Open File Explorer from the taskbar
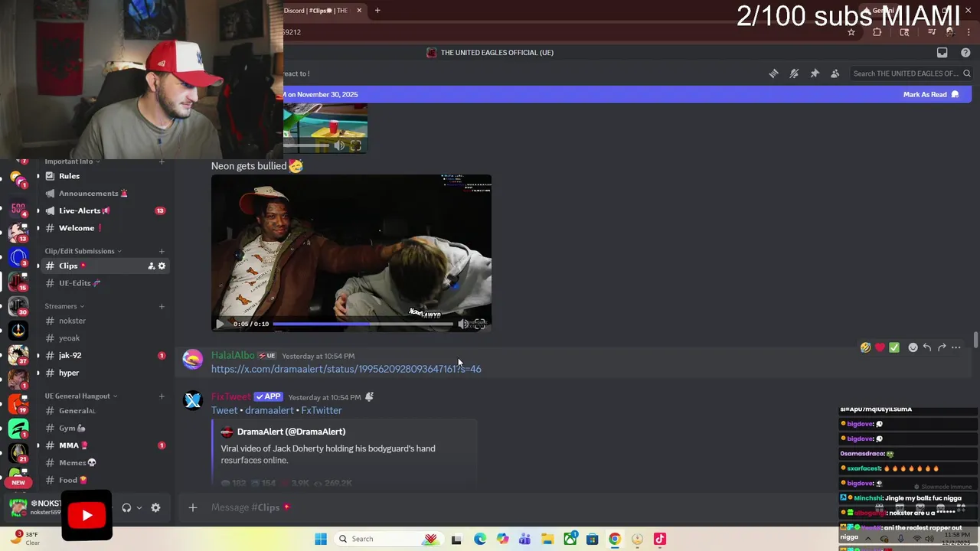 pos(547,539)
